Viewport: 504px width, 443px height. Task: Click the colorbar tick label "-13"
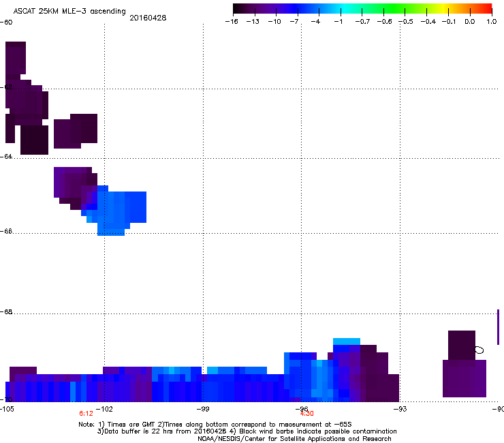pyautogui.click(x=253, y=22)
